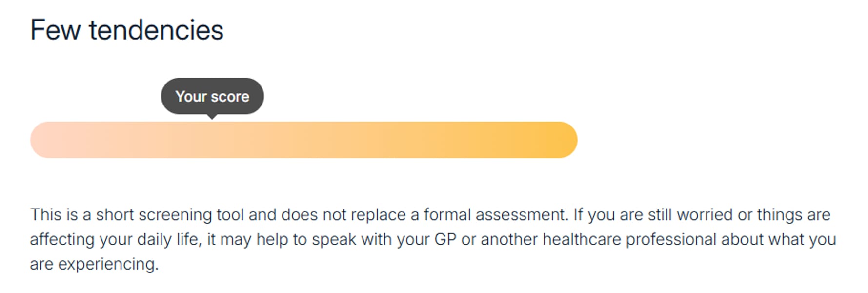Select the word "GP" in the paragraph
Image resolution: width=868 pixels, height=293 pixels.
[x=445, y=240]
